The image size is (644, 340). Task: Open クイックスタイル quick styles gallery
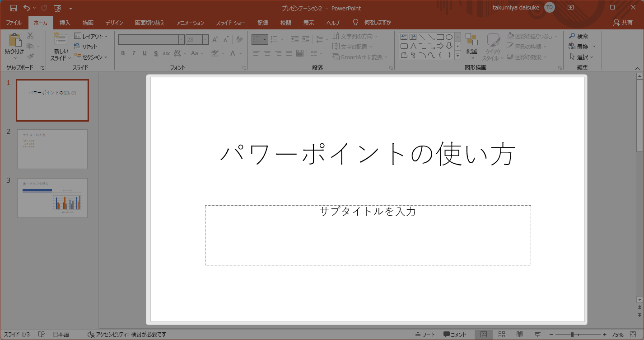click(493, 47)
